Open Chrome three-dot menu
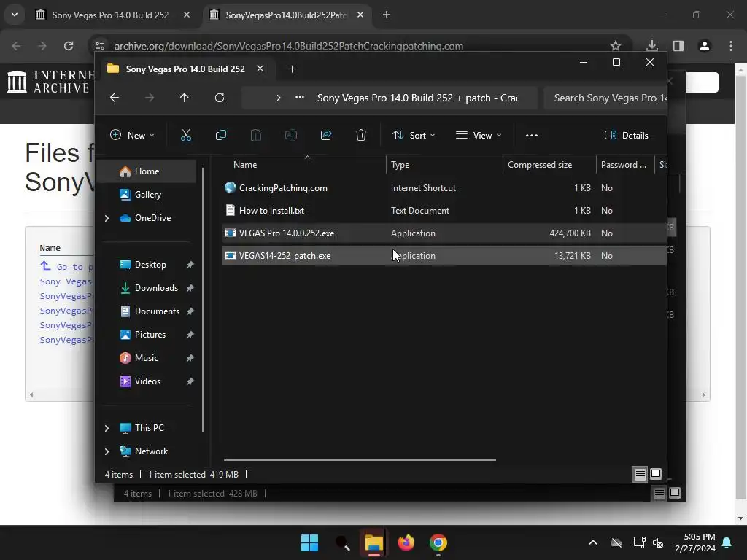Image resolution: width=747 pixels, height=560 pixels. tap(731, 46)
